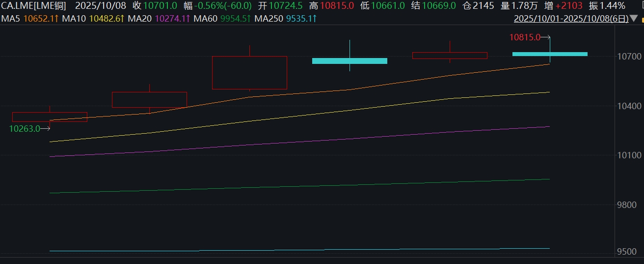Screen dimensions: 644x264
Task: Select the last cyan candlestick body
Action: coord(550,54)
